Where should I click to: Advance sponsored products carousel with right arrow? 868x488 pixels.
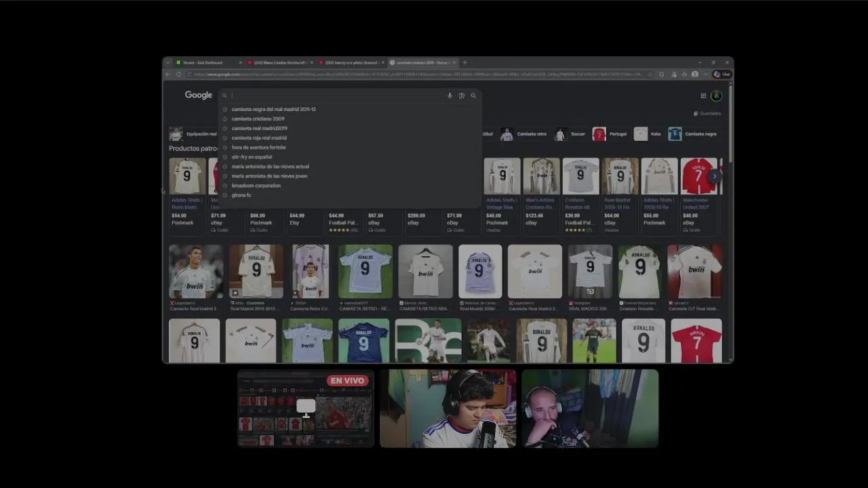[714, 176]
